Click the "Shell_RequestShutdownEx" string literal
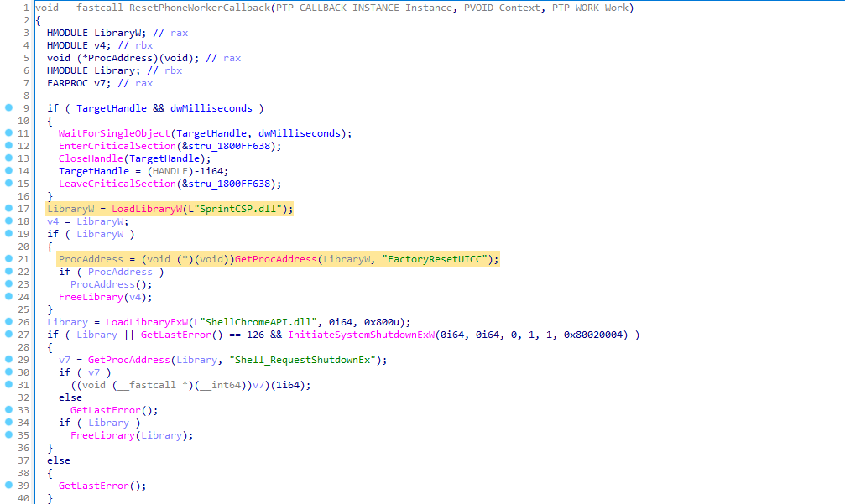The width and height of the screenshot is (845, 504). pyautogui.click(x=302, y=360)
